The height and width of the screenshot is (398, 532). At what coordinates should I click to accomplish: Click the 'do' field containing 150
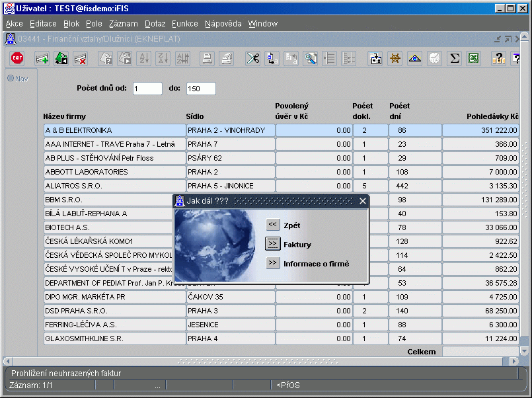pyautogui.click(x=201, y=89)
